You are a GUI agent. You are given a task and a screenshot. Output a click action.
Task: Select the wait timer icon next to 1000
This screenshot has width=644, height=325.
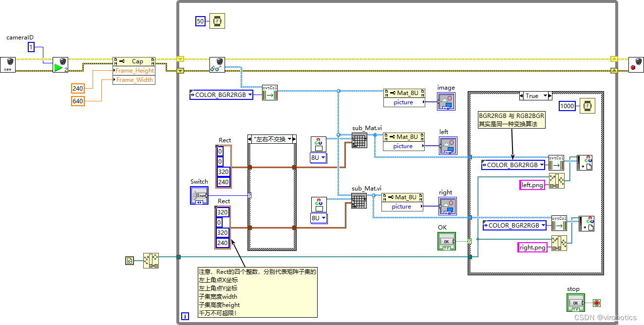pyautogui.click(x=588, y=105)
